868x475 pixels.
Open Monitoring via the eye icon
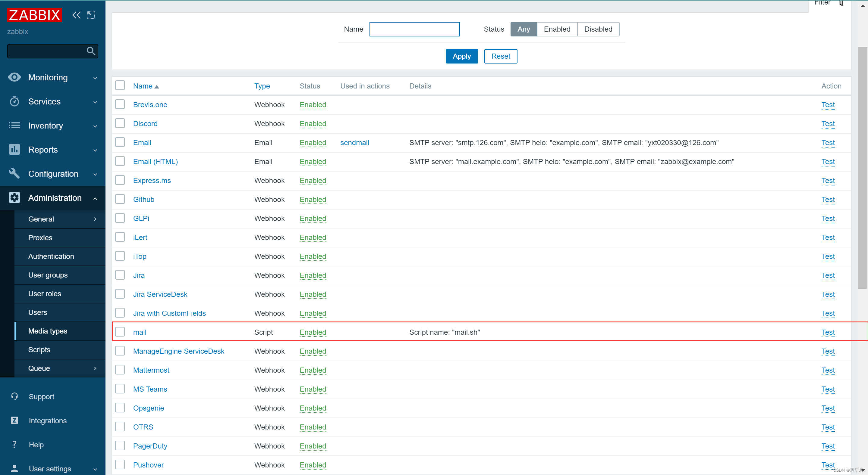point(14,77)
